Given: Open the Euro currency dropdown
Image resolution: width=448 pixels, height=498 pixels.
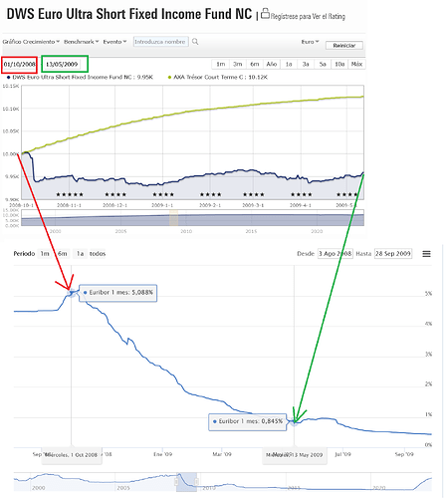Looking at the screenshot, I should 310,42.
